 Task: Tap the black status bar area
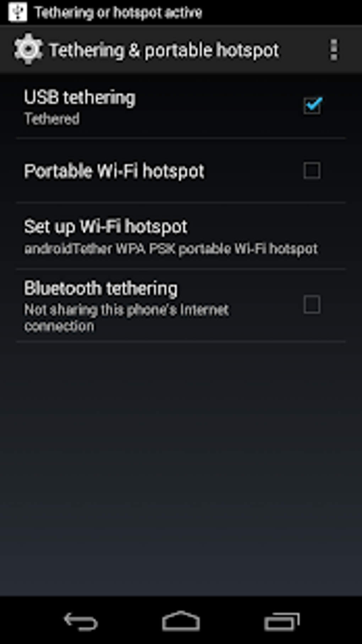click(284, 12)
